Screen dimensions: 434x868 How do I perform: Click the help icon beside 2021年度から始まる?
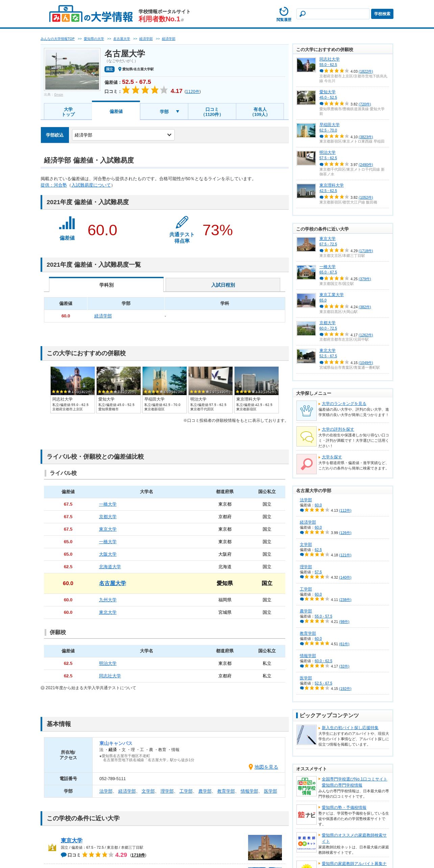click(x=43, y=688)
